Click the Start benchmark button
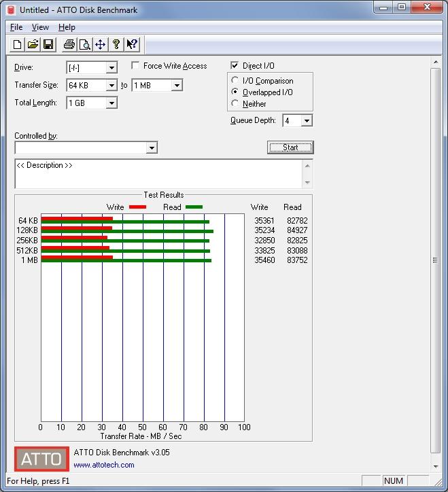 point(290,147)
